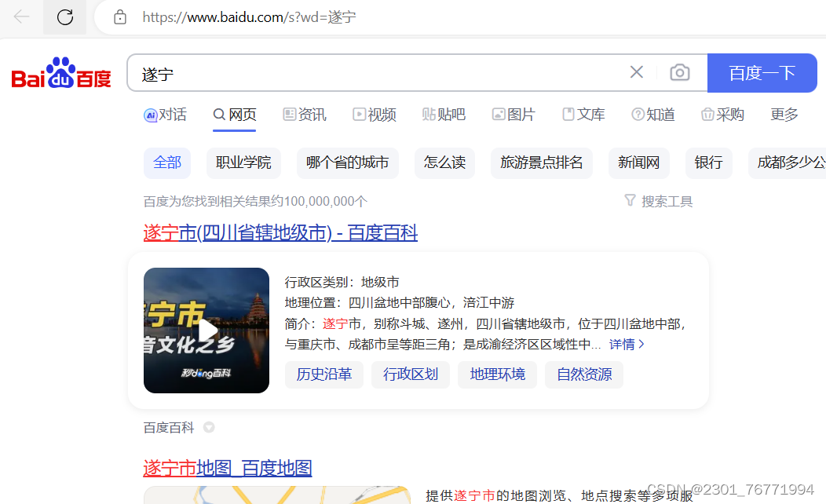Select the 成都多少公 suggestion chip
Screen dimensions: 826x504
(x=787, y=163)
